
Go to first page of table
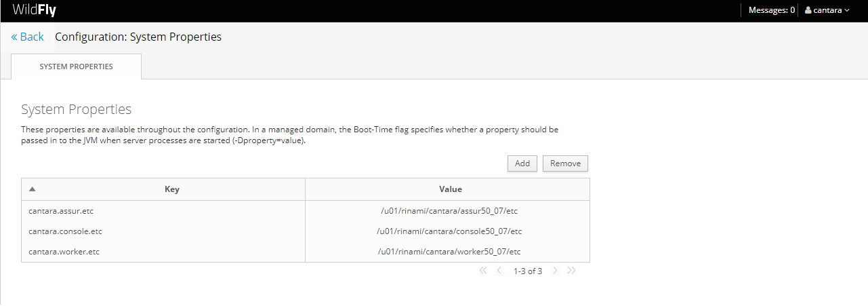[483, 271]
